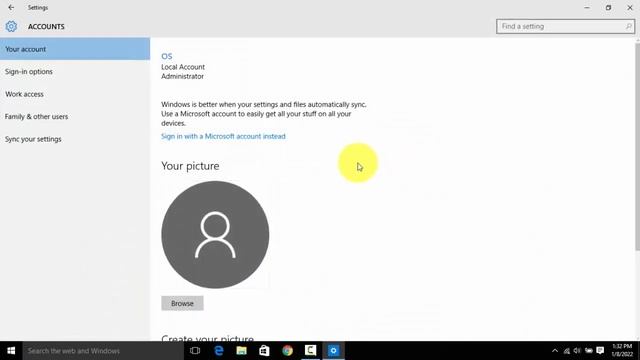Open network status in the tray

point(567,351)
